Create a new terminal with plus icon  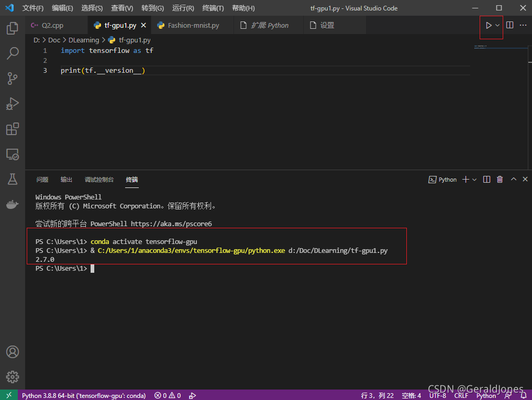466,180
